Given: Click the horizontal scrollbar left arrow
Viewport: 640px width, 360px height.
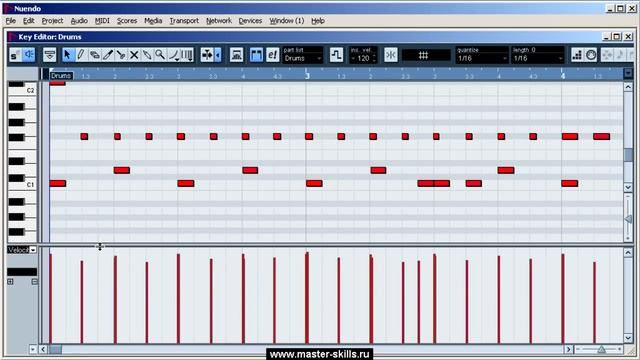Looking at the screenshot, I should click(x=43, y=349).
